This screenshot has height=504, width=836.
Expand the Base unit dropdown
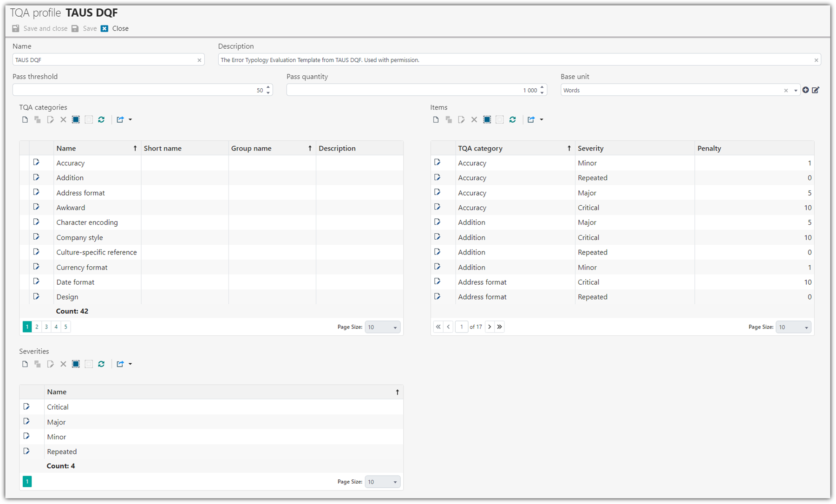point(796,91)
